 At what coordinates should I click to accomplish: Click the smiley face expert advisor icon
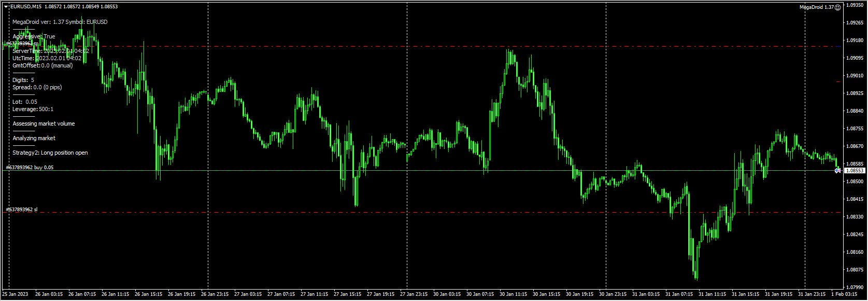[838, 7]
